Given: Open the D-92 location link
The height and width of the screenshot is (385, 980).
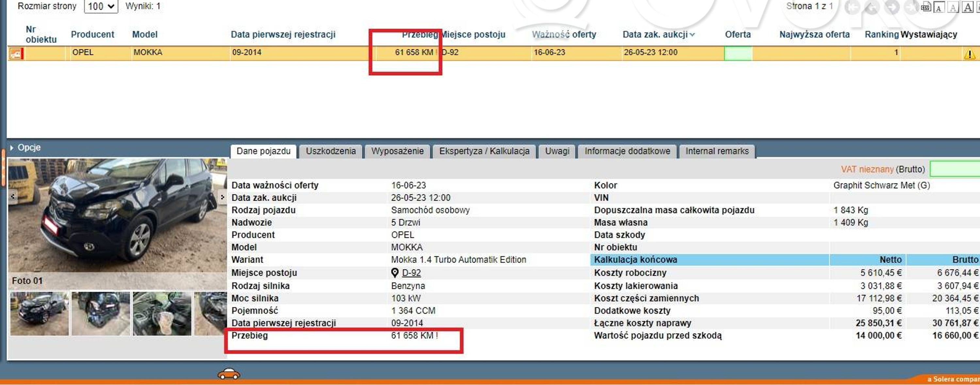Looking at the screenshot, I should click(x=411, y=273).
